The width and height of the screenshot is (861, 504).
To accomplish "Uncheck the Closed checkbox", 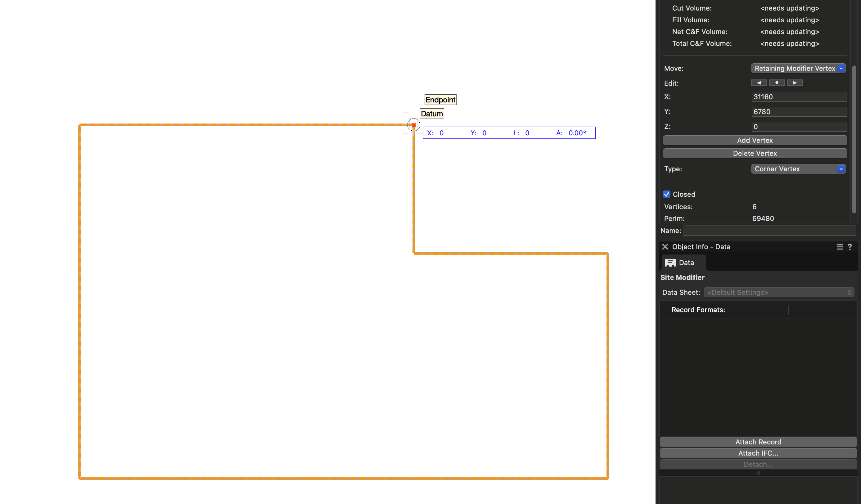I will [x=667, y=194].
